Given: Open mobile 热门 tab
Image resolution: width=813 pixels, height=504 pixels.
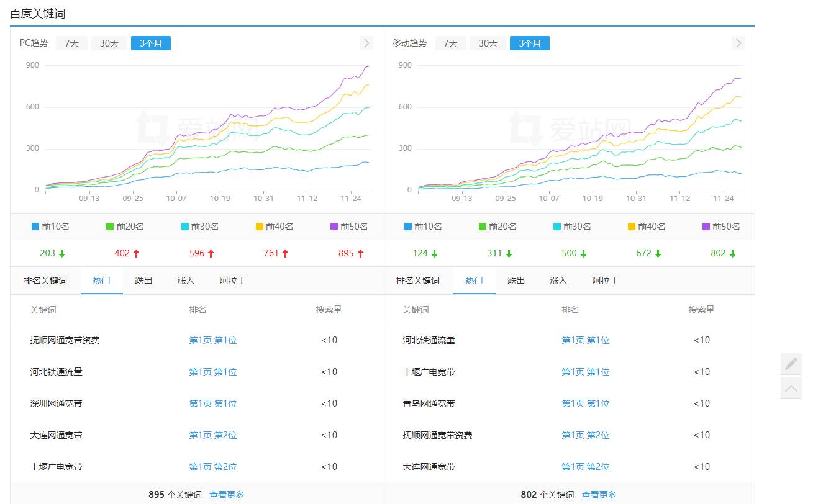Looking at the screenshot, I should [x=475, y=281].
